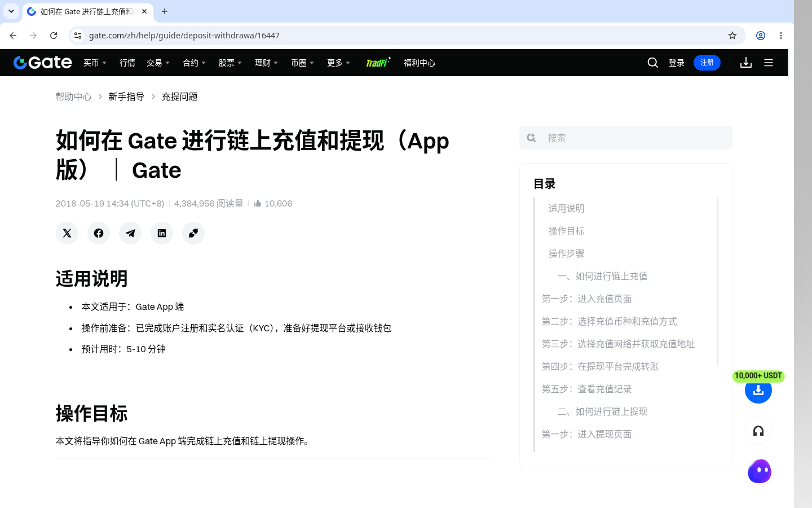Click the 10,000+ USDT badge

[758, 376]
